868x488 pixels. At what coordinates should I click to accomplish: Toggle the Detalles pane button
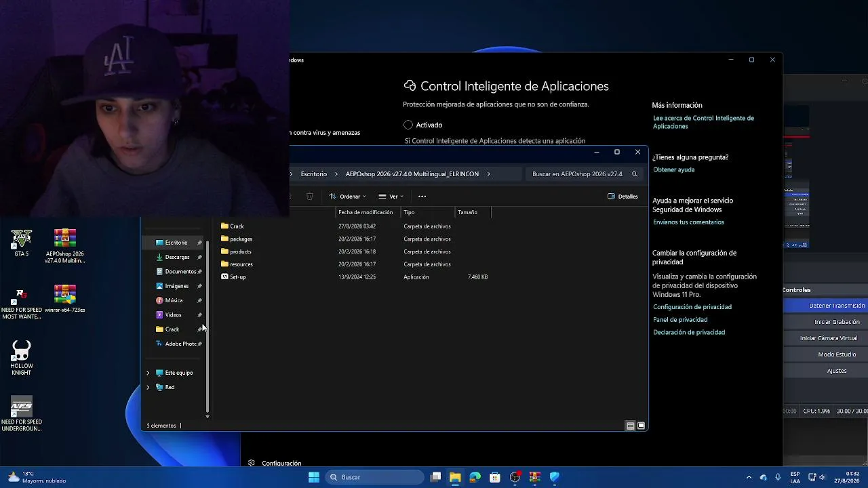click(x=623, y=197)
